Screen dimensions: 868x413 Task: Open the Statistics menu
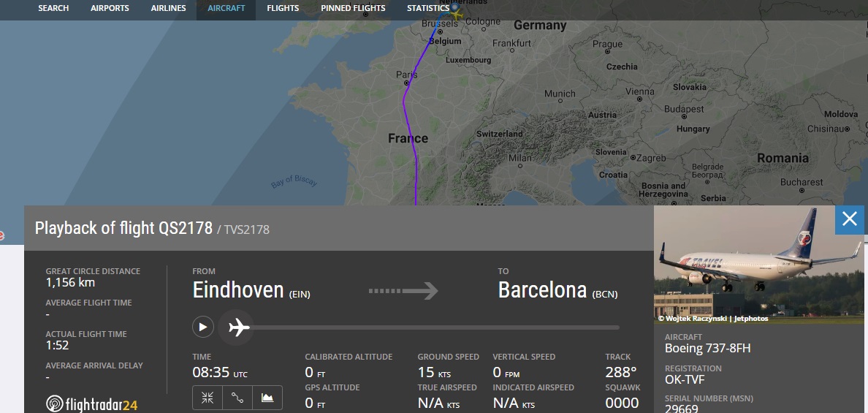click(428, 8)
